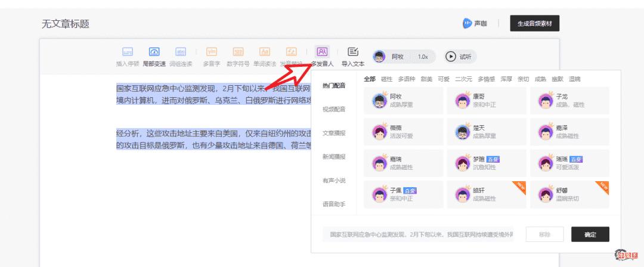This screenshot has height=267, width=644.
Task: Click the 发音替换 toolbar icon
Action: (x=292, y=52)
